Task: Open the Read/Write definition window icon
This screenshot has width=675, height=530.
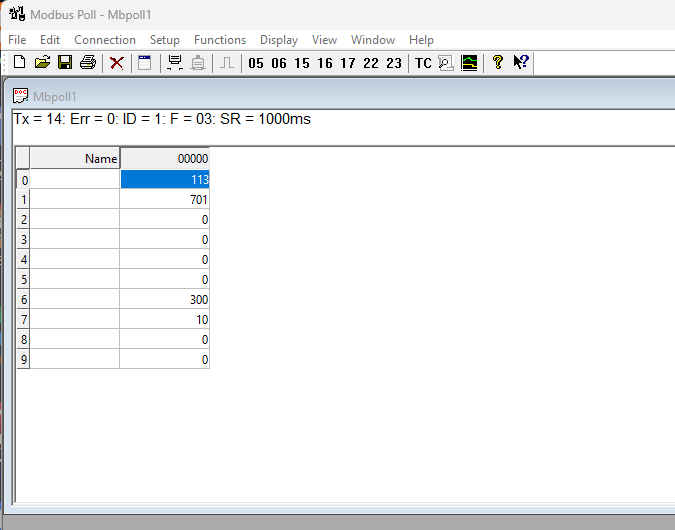Action: click(145, 63)
